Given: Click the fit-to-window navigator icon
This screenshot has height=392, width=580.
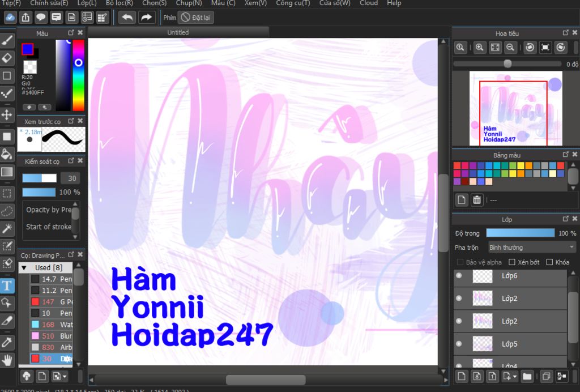Looking at the screenshot, I should 495,48.
